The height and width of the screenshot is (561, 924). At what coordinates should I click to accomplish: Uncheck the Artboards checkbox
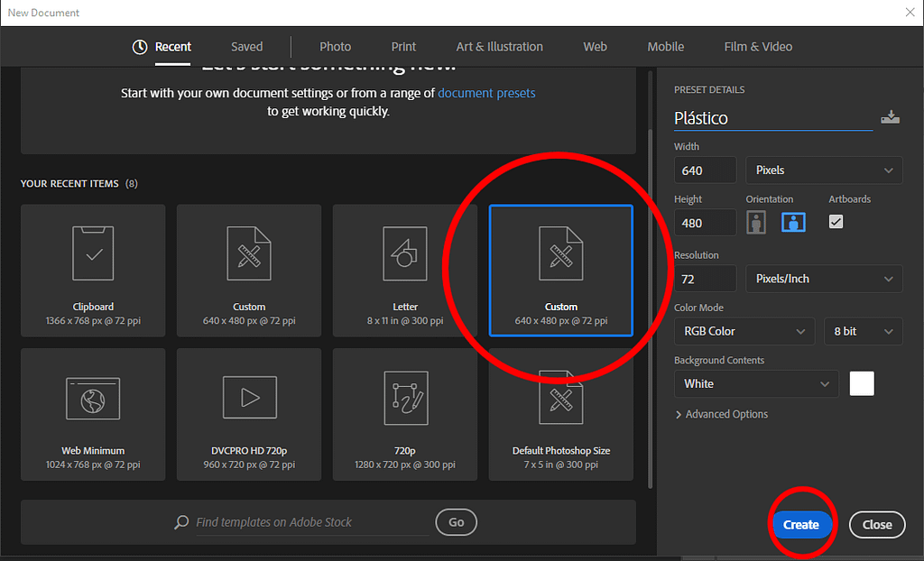click(x=836, y=221)
